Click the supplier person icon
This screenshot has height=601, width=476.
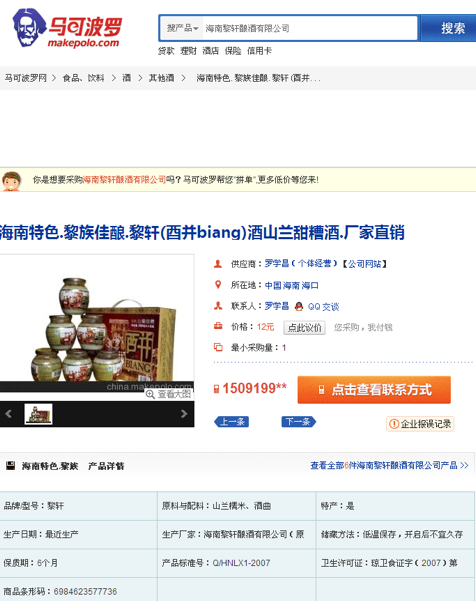pos(218,264)
